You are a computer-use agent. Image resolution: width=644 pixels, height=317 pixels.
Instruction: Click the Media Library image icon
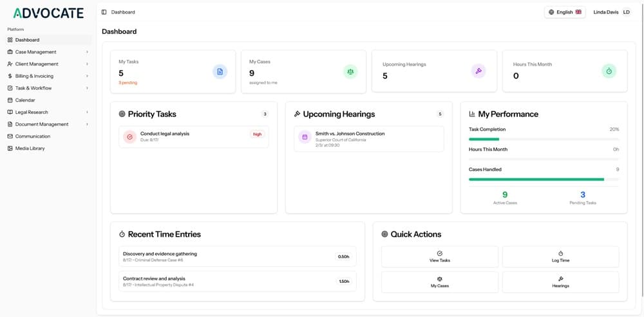point(10,149)
